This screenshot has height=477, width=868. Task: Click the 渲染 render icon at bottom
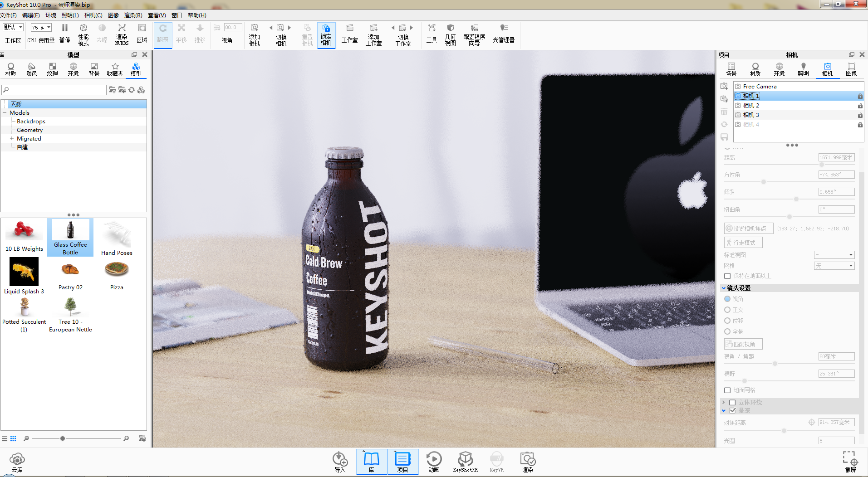pyautogui.click(x=528, y=462)
